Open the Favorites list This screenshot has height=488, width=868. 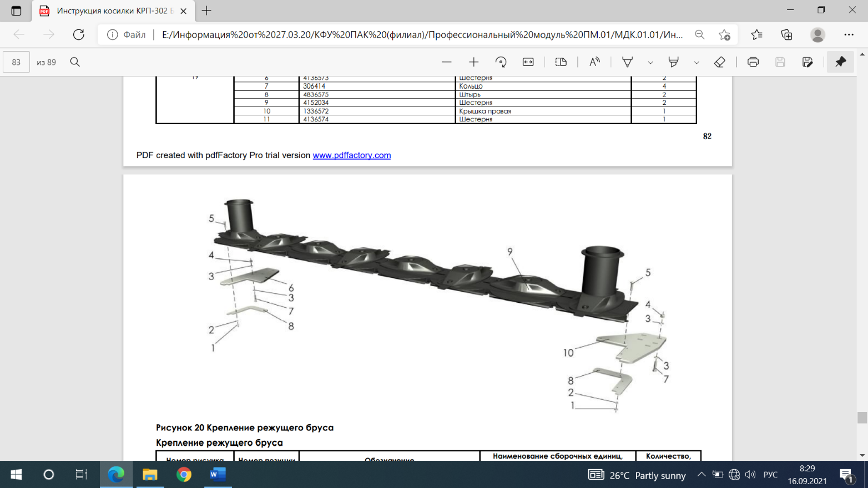756,34
